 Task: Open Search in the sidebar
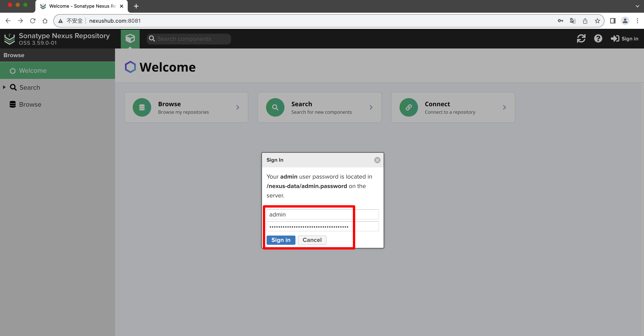tap(29, 87)
